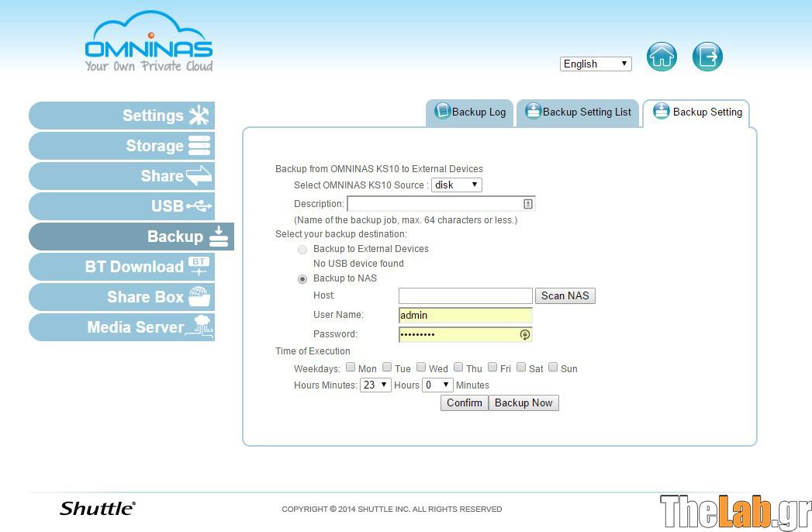812x532 pixels.
Task: Open the Minutes dropdown showing 0
Action: (x=437, y=385)
